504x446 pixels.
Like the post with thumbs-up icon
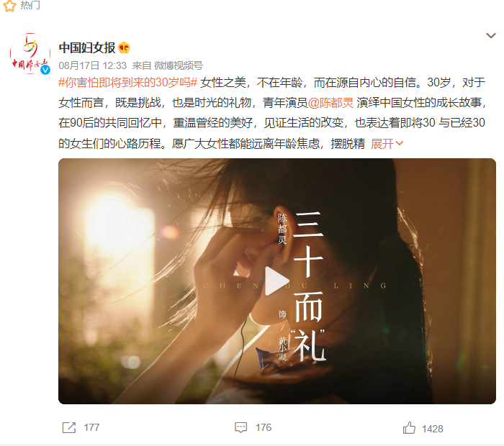409,428
